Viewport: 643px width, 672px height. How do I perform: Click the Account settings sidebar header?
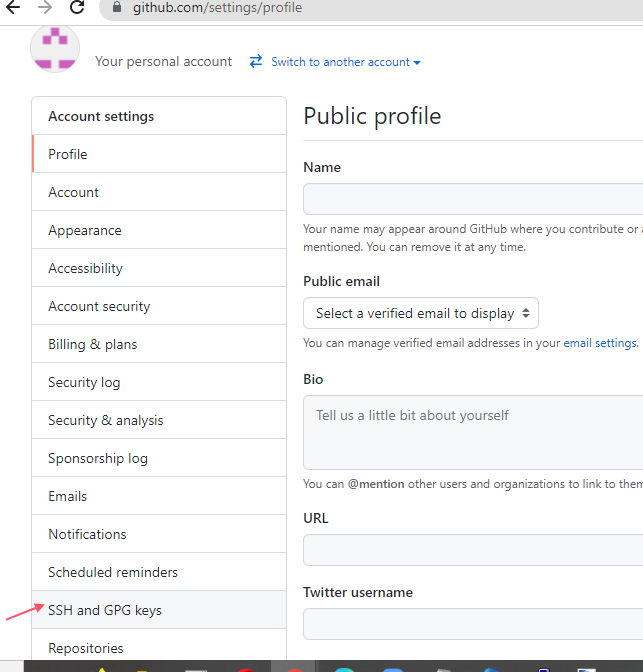159,116
